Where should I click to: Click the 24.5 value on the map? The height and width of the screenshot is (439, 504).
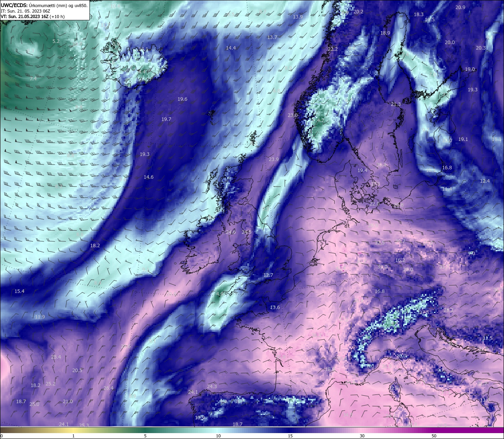(246, 232)
